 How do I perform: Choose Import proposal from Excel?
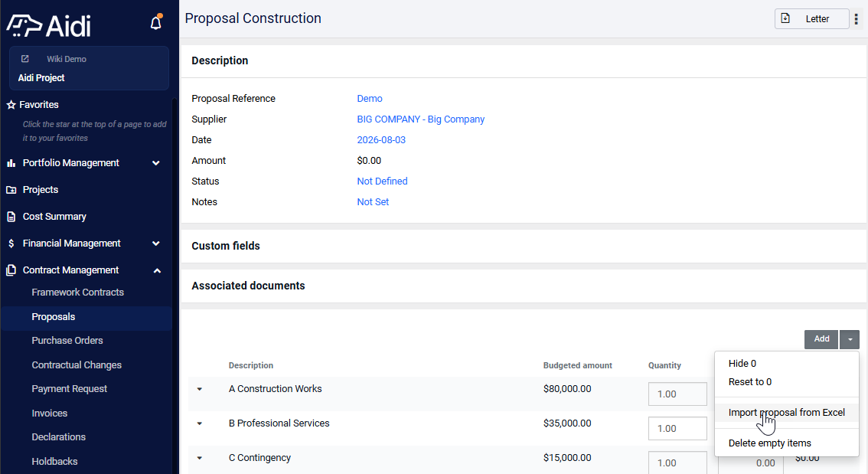[x=787, y=413]
